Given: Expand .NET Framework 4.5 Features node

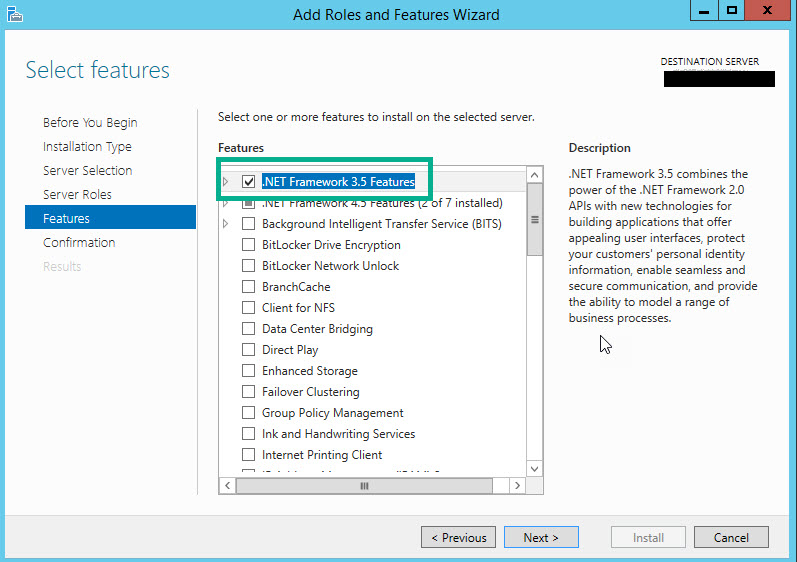Looking at the screenshot, I should (226, 204).
